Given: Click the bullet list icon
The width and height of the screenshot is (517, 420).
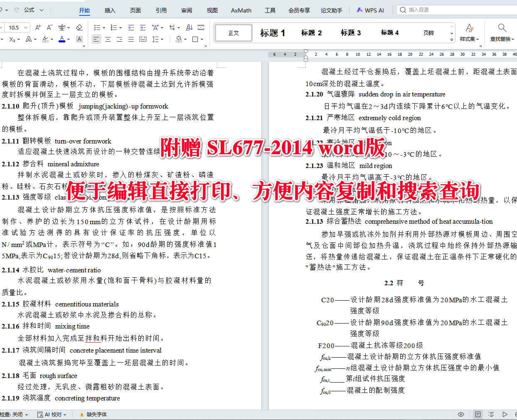Looking at the screenshot, I should 97,27.
